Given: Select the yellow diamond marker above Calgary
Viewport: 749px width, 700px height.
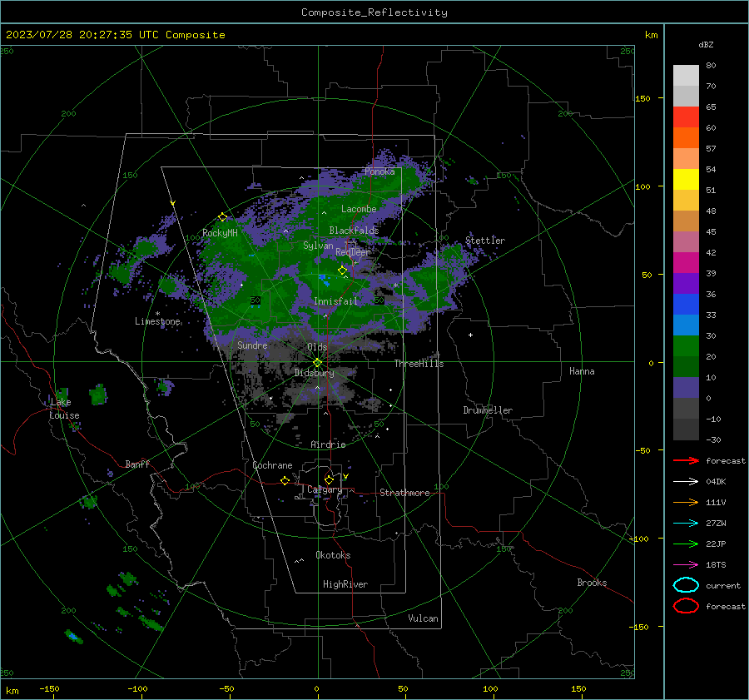Looking at the screenshot, I should 329,479.
